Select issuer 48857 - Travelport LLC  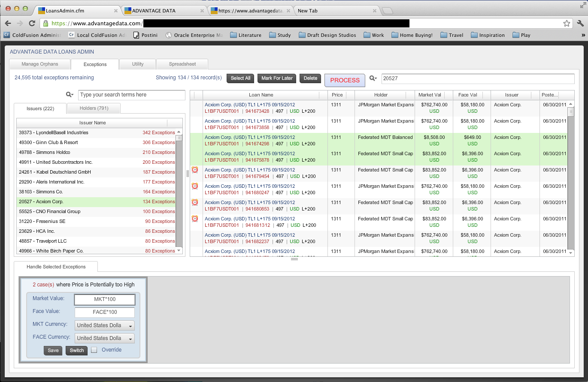[x=96, y=241]
